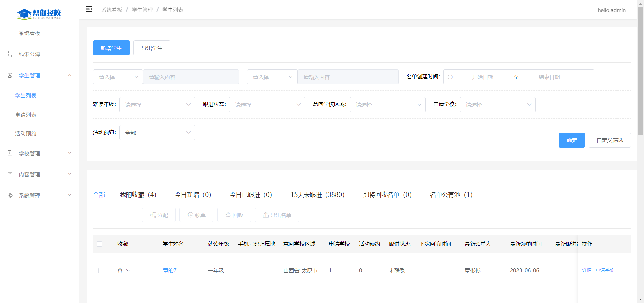Image resolution: width=644 pixels, height=303 pixels.
Task: Click the 系统看板 sidebar icon
Action: [10, 33]
